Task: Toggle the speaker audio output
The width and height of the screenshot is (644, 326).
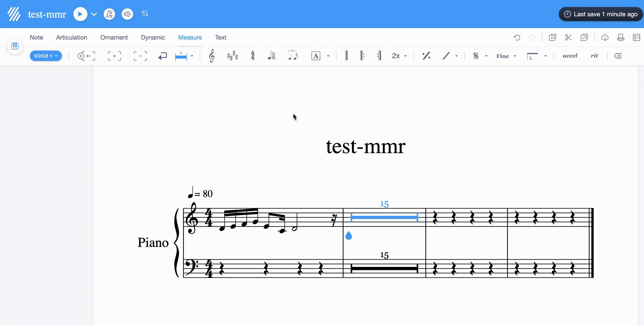Action: tap(127, 14)
